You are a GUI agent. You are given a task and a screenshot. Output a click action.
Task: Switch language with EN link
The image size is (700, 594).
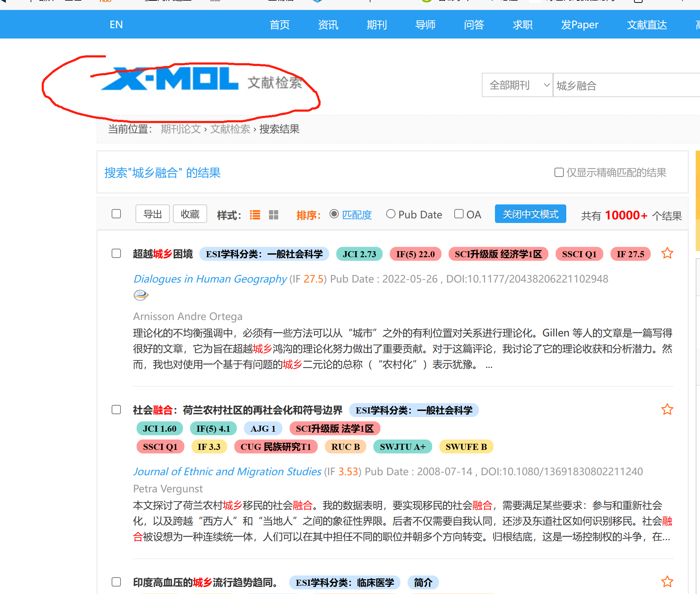(116, 25)
